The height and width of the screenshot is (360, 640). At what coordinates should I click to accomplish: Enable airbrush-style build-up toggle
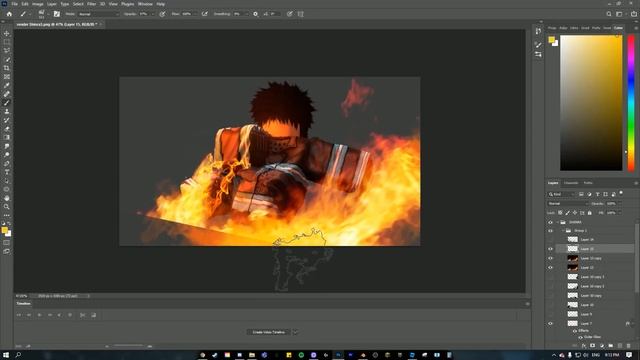[x=204, y=14]
